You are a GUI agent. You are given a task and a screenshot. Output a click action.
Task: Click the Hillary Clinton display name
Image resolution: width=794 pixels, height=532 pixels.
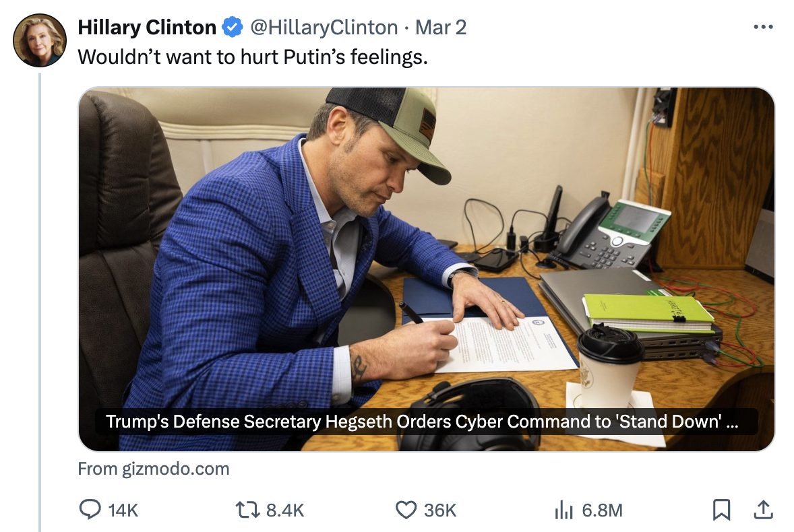coord(147,28)
